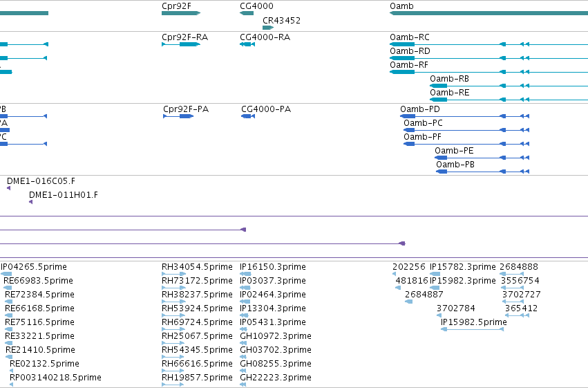Click the Oamb-PB protein feature
The width and height of the screenshot is (588, 388).
[482, 172]
